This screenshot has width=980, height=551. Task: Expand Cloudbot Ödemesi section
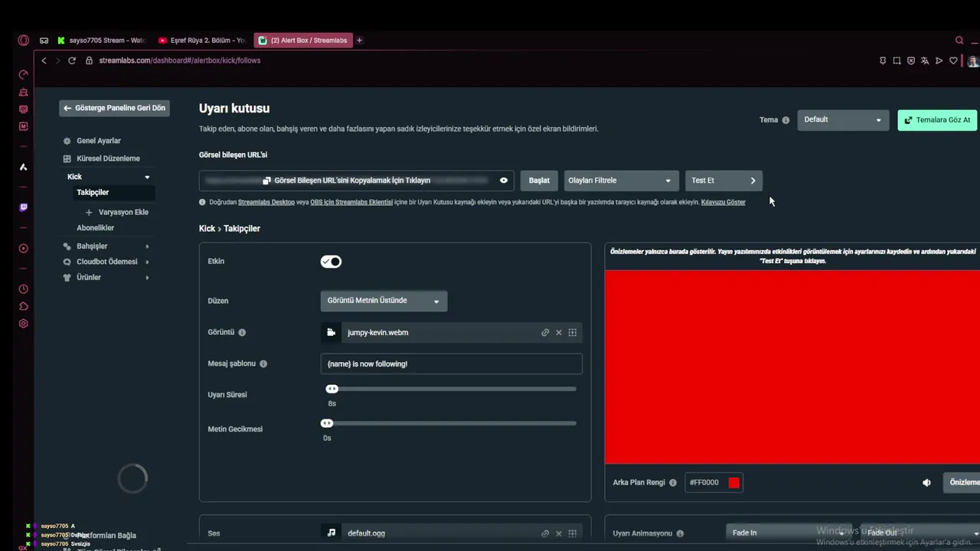(x=147, y=262)
